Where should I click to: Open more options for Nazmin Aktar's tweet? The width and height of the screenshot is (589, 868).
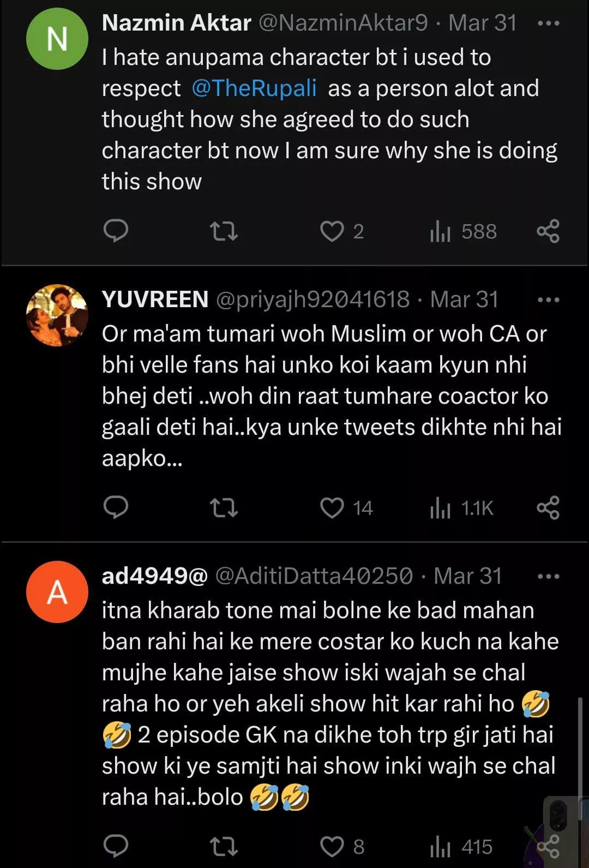point(548,23)
